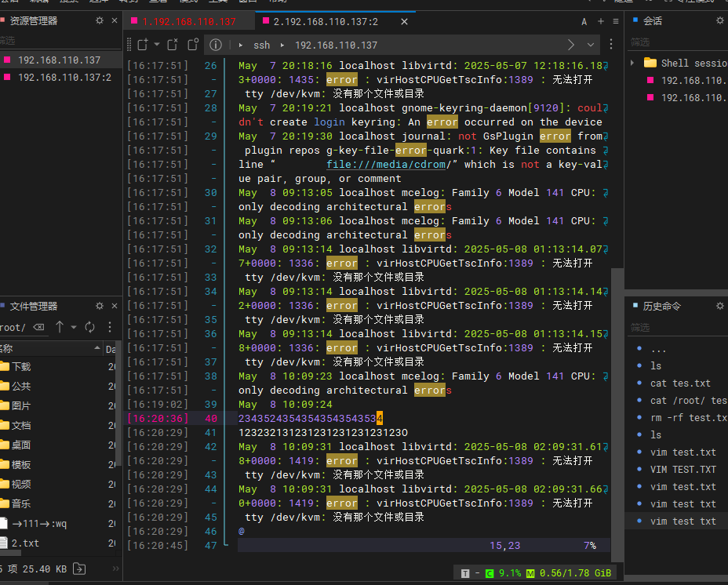
Task: Refresh the File Manager listing
Action: click(89, 327)
